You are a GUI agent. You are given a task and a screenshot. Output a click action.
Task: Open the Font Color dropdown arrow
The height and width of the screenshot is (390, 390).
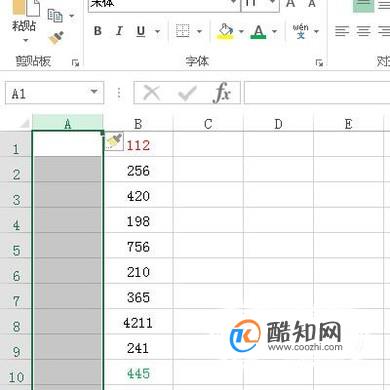coord(274,32)
